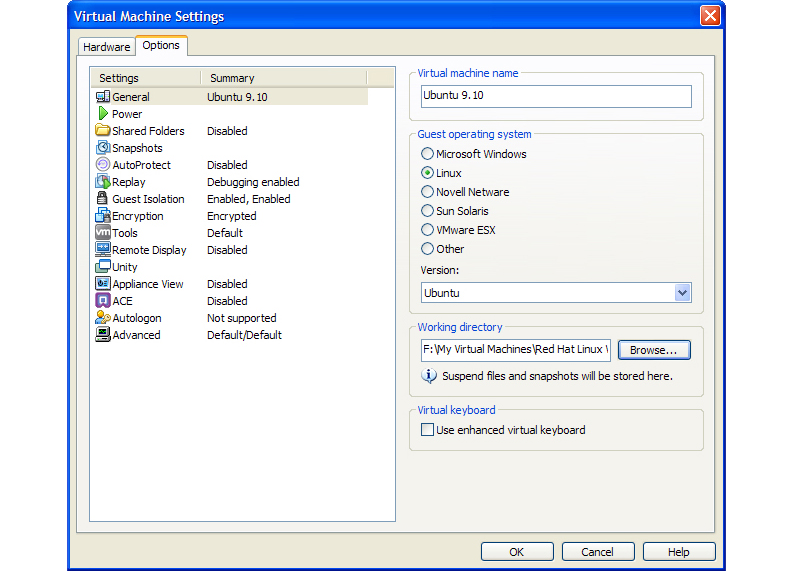Click the Virtual machine name field
The width and height of the screenshot is (793, 571).
pyautogui.click(x=556, y=96)
